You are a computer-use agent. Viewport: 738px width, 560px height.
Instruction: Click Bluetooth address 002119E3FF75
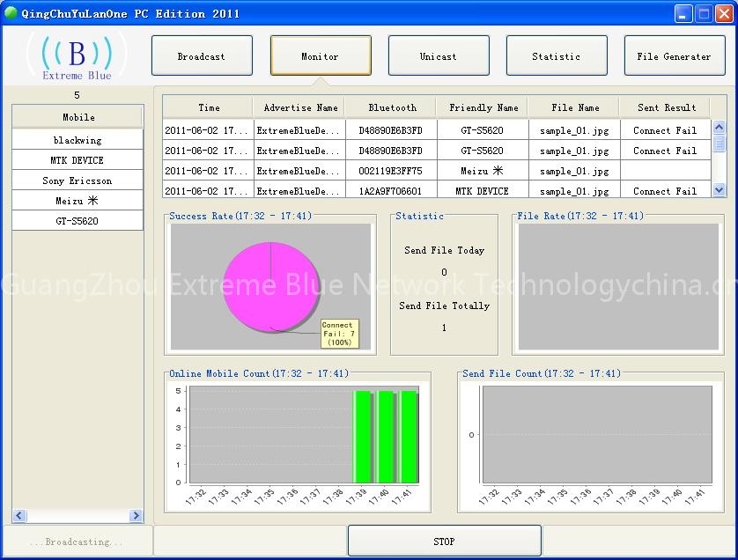pos(391,171)
